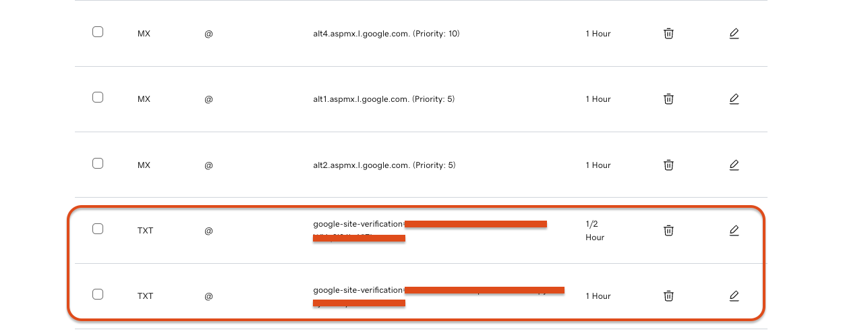
Task: Edit the TXT record with 1/2 Hour TTL
Action: pyautogui.click(x=734, y=230)
